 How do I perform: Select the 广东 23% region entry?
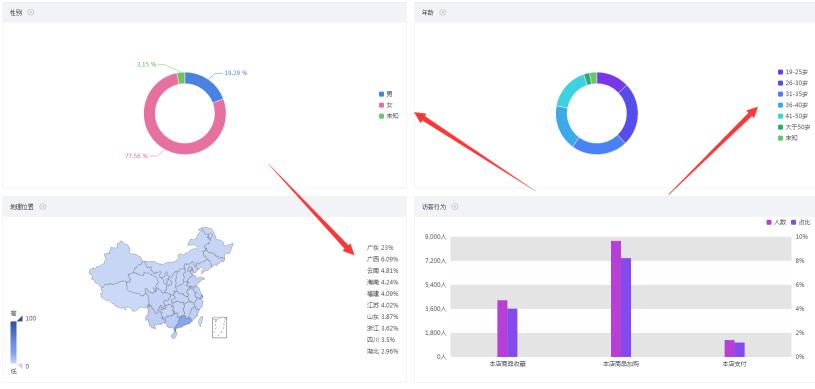pyautogui.click(x=380, y=248)
